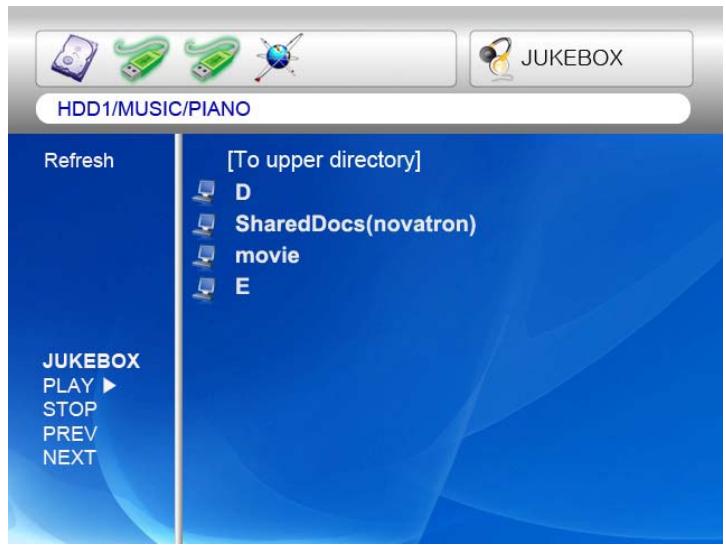
Task: Click the computer icon beside SharedDocs(novatron)
Action: 203,223
